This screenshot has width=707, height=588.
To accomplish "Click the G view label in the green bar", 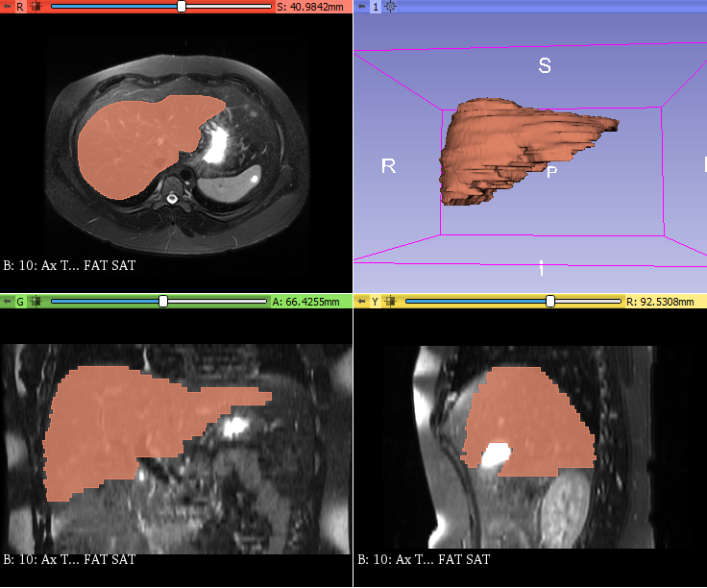I will [20, 302].
